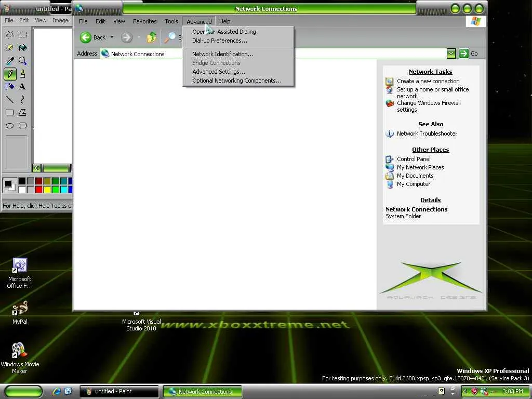Pick the dark green color swatch
Screen dimensions: 532x399
point(55,181)
